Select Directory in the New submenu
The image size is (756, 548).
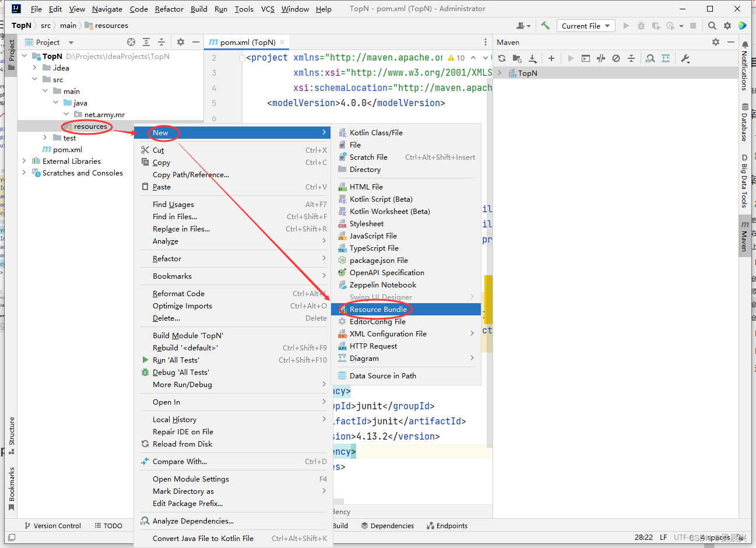[x=406, y=170]
